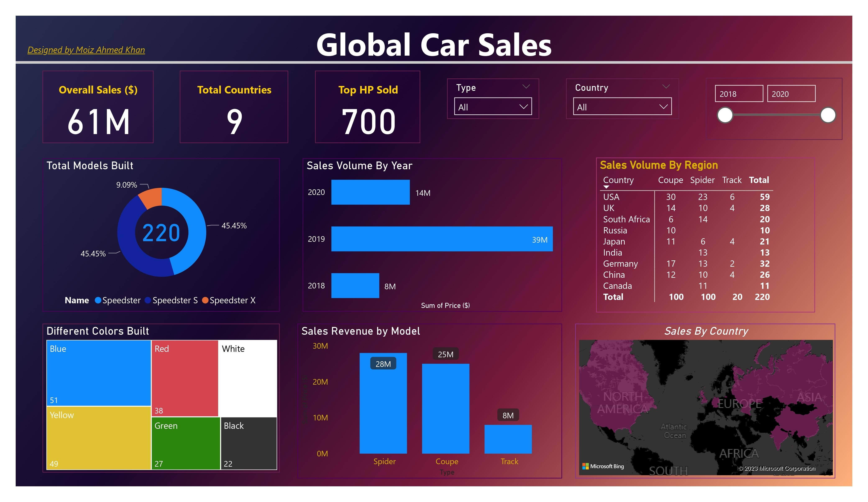Select the USA row in Sales Volume By Region
868x502 pixels.
click(672, 197)
